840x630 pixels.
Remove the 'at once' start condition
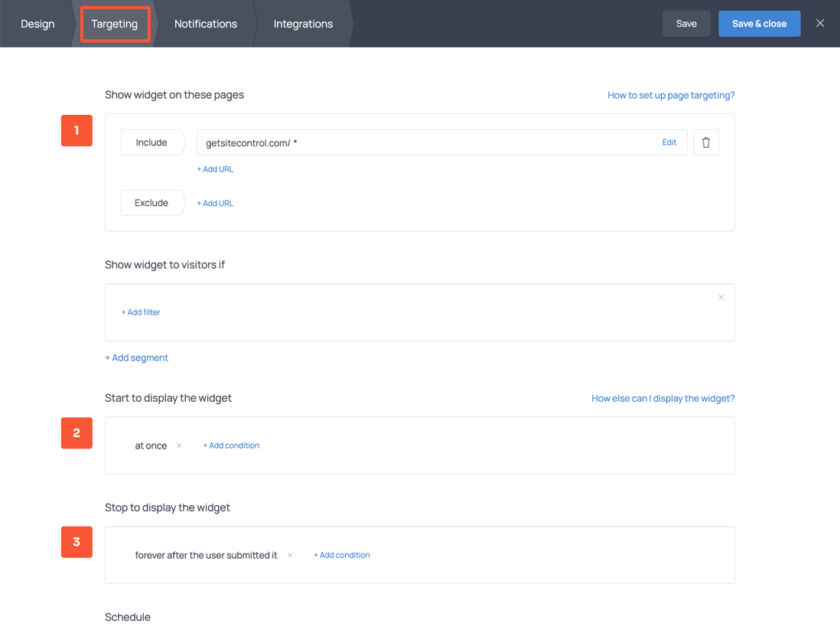tap(179, 446)
